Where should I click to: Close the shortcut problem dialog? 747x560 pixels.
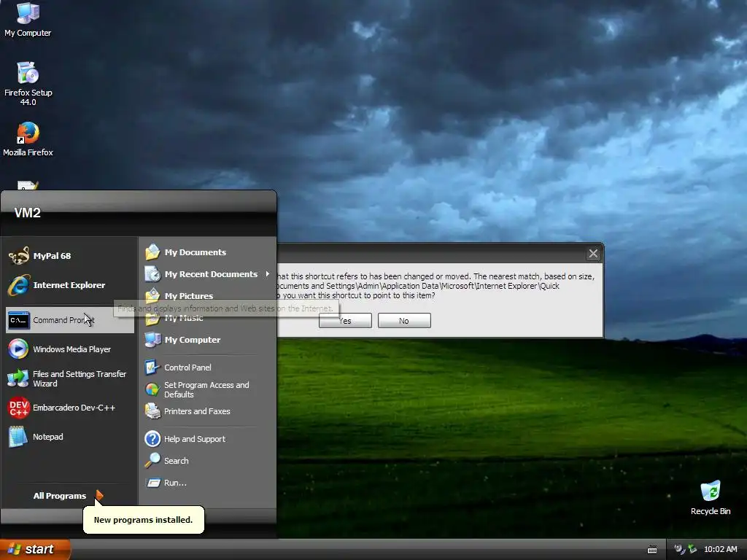pyautogui.click(x=593, y=253)
